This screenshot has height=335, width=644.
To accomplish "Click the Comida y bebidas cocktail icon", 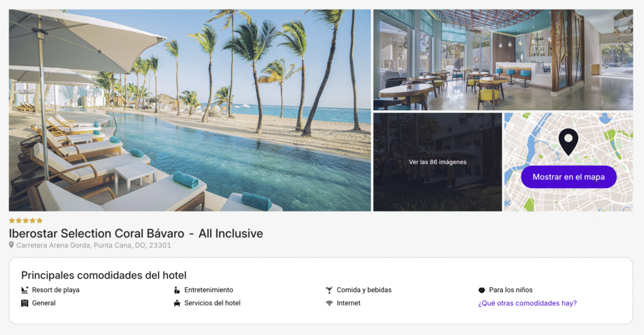I will point(329,290).
